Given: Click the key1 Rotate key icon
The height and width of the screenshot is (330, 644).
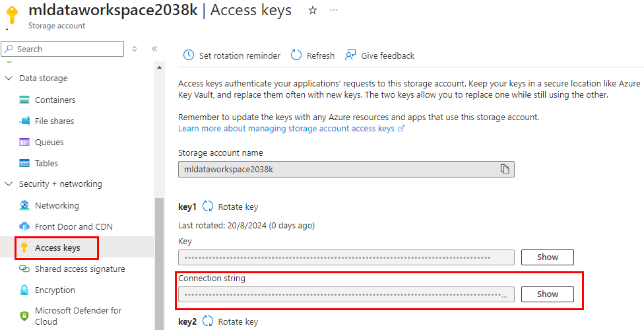Looking at the screenshot, I should tap(208, 207).
